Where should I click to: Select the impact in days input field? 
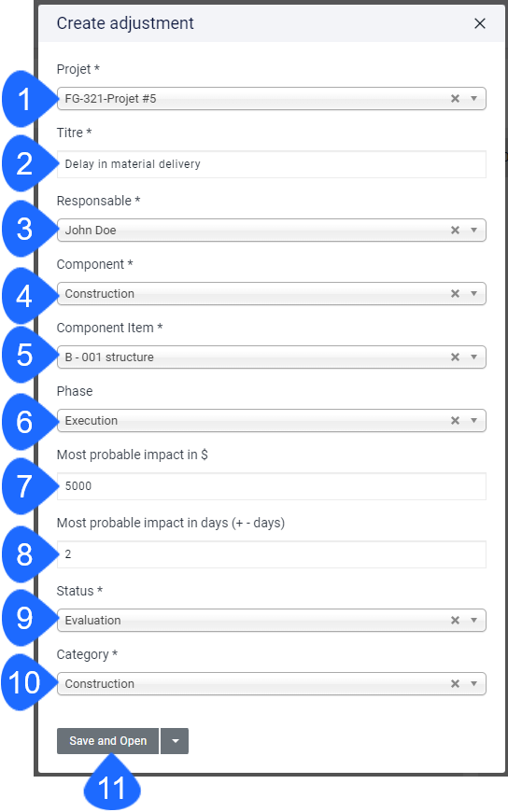272,554
